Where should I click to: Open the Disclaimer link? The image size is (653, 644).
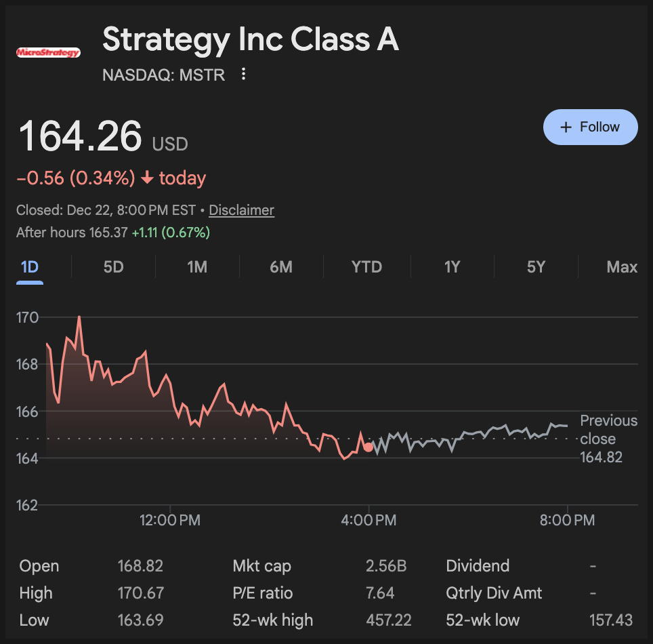pos(241,210)
